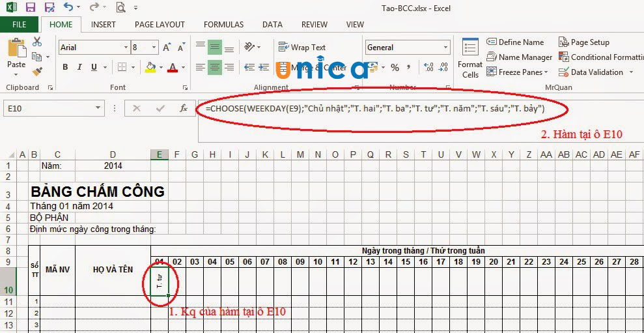This screenshot has width=644, height=333.
Task: Select cell E10 containing T. tư
Action: (160, 282)
